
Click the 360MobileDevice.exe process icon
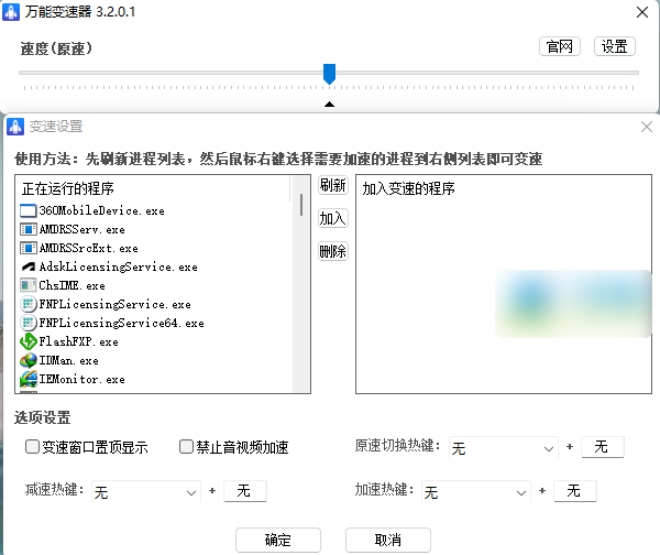[x=28, y=211]
